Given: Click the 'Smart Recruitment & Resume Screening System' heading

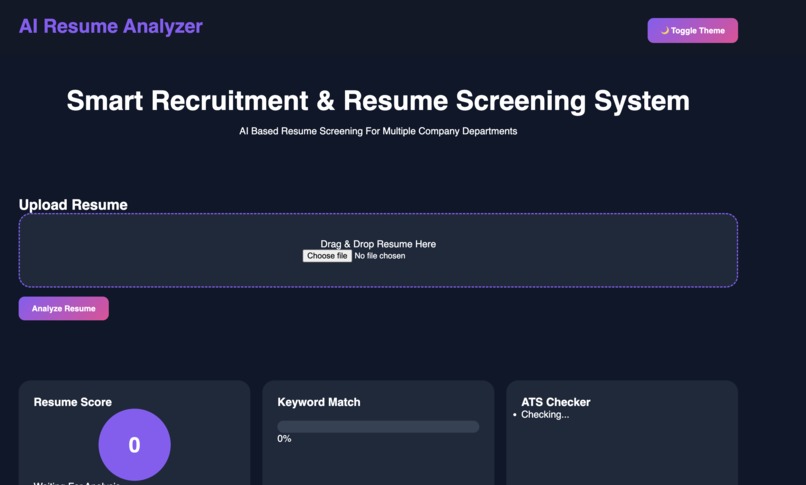Looking at the screenshot, I should (378, 101).
